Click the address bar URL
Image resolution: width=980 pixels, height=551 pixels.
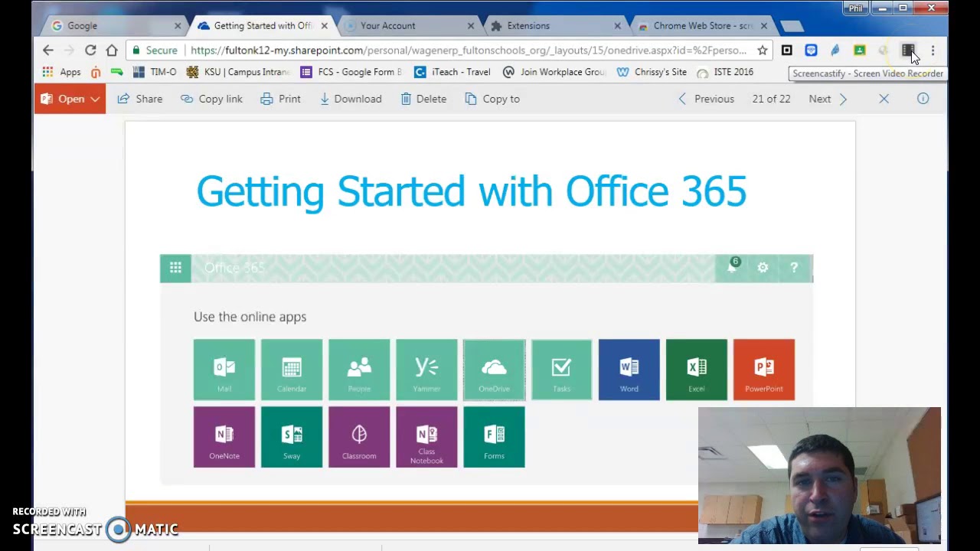[469, 51]
